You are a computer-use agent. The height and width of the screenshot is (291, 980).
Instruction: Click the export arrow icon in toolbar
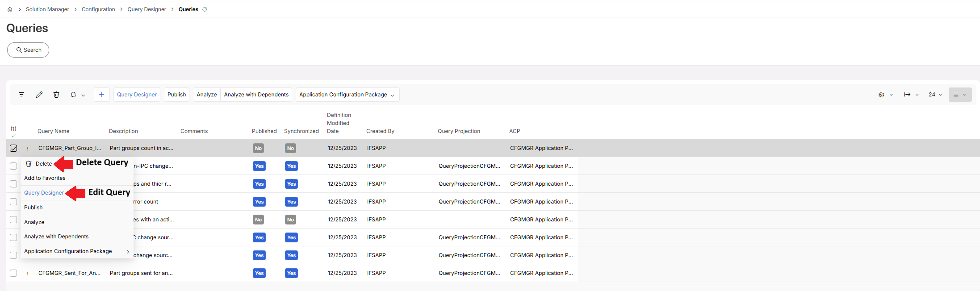tap(907, 95)
